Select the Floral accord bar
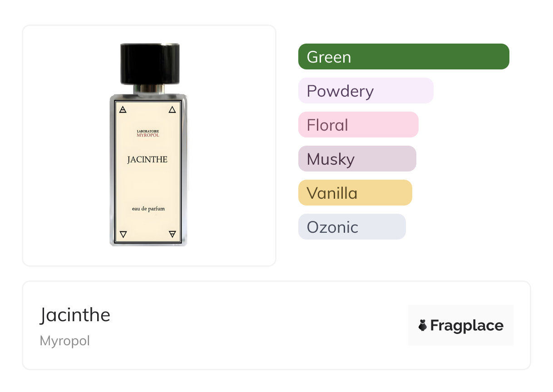The height and width of the screenshot is (392, 553). tap(358, 125)
